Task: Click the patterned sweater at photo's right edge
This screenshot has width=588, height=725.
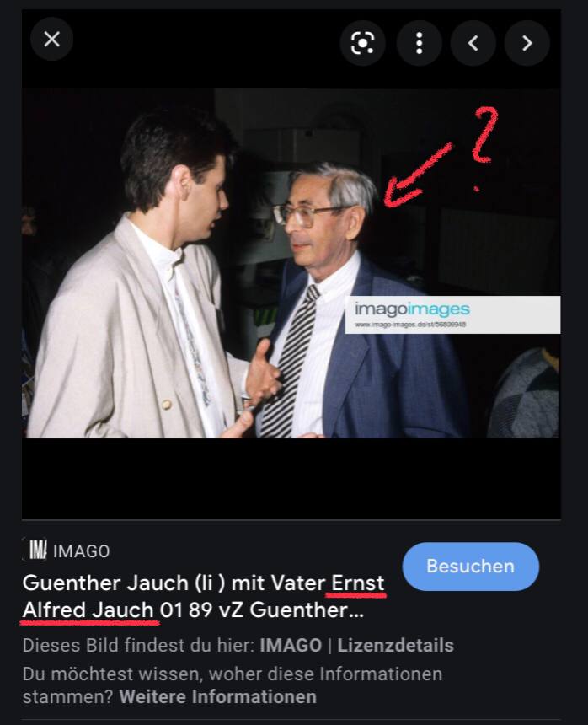Action: 524,395
